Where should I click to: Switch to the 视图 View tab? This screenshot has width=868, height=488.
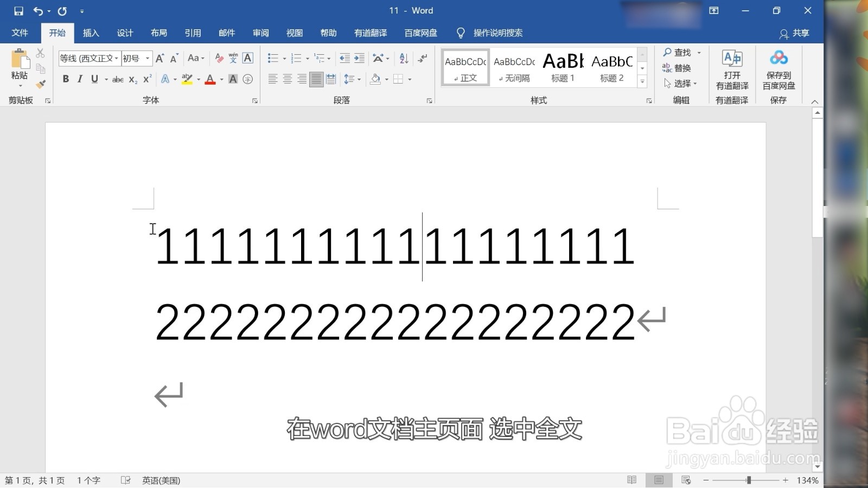(295, 33)
